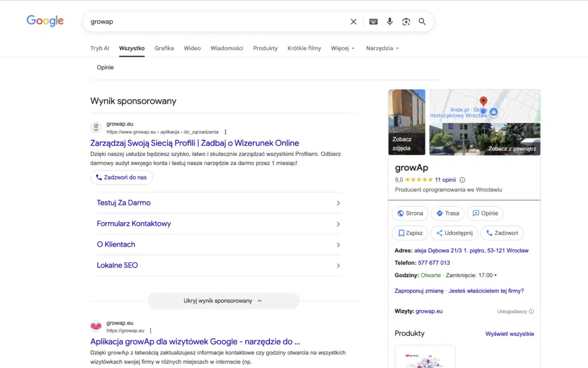Switch to the Grafika tab
This screenshot has height=368, width=588.
coord(164,48)
